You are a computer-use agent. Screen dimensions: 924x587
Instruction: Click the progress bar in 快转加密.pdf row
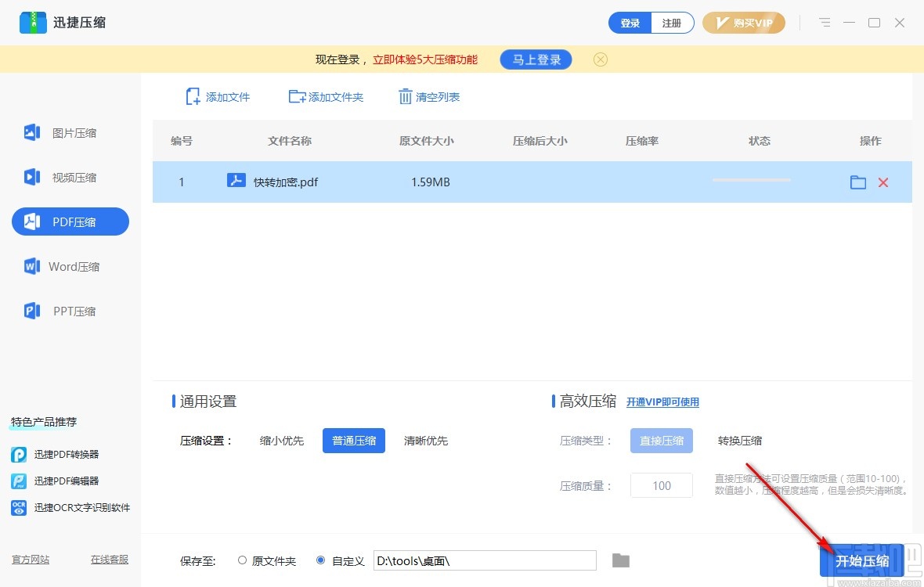coord(752,180)
